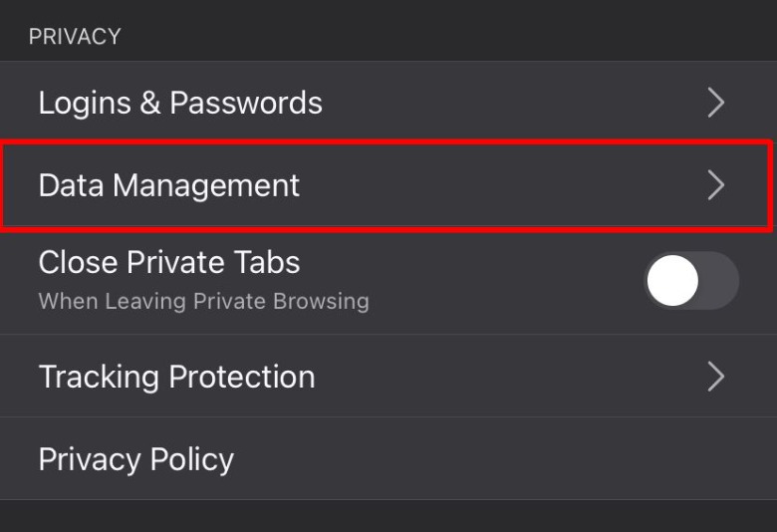Select the Logins & Passwords row text

[180, 103]
